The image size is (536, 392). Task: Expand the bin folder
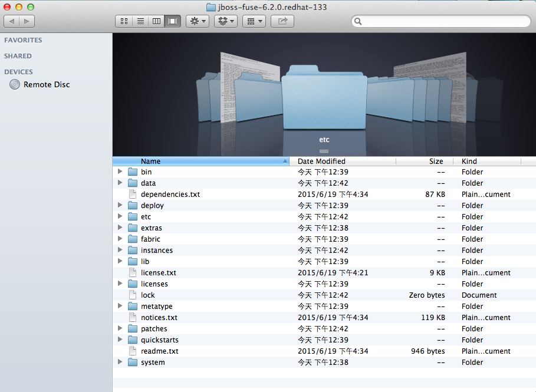[x=120, y=171]
